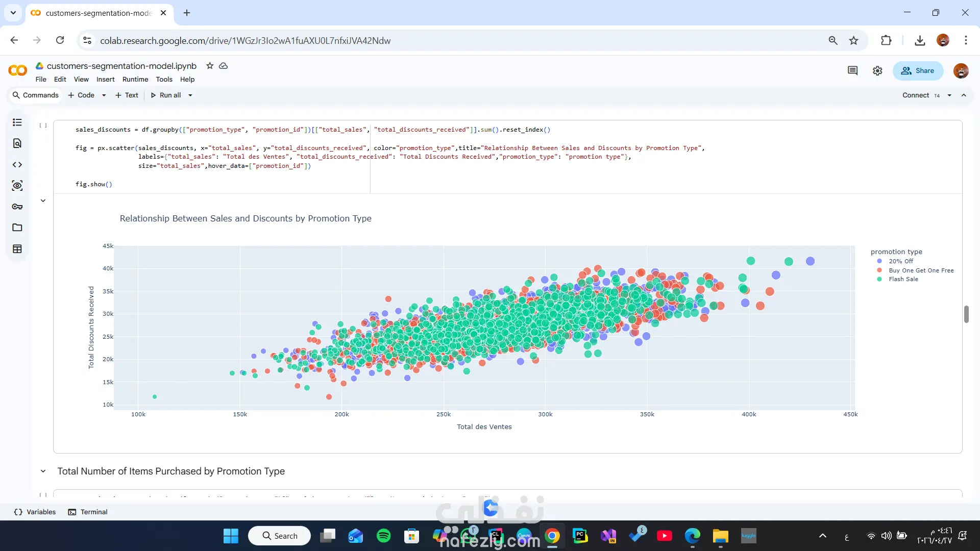Open the Files folder panel
Image resolution: width=980 pixels, height=551 pixels.
17,228
